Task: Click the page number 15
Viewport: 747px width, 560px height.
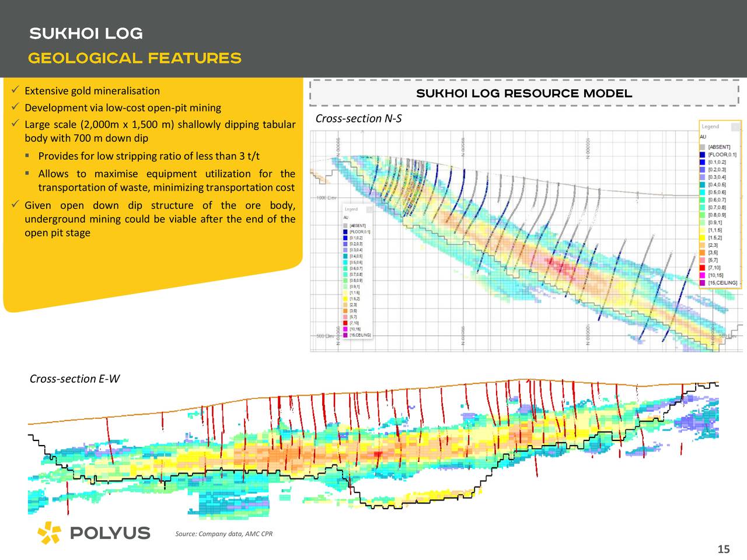Action: click(724, 549)
